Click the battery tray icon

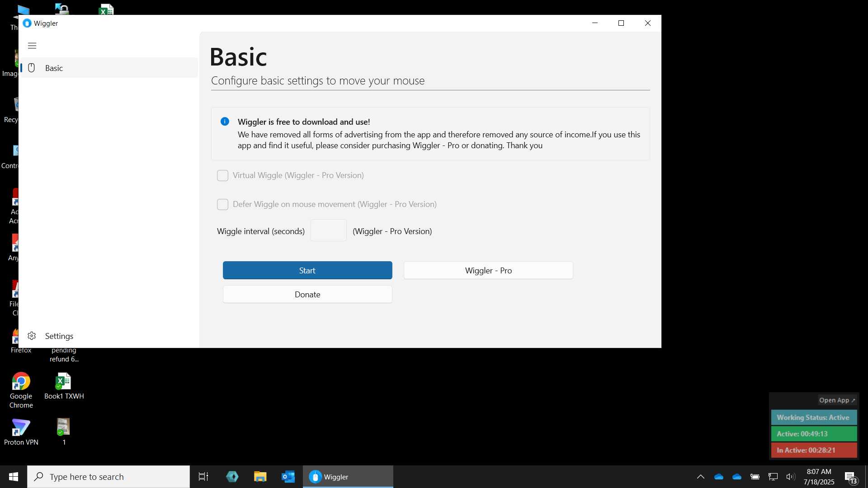coord(755,477)
